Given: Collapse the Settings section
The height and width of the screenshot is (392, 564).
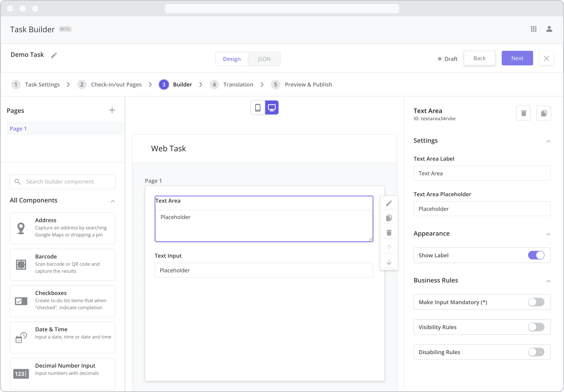Looking at the screenshot, I should pos(548,141).
